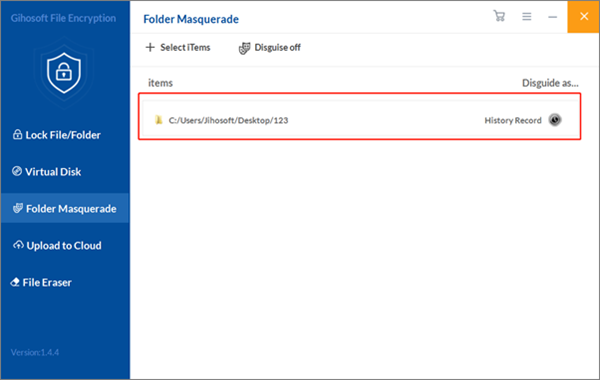Close the window with orange X

pyautogui.click(x=584, y=16)
